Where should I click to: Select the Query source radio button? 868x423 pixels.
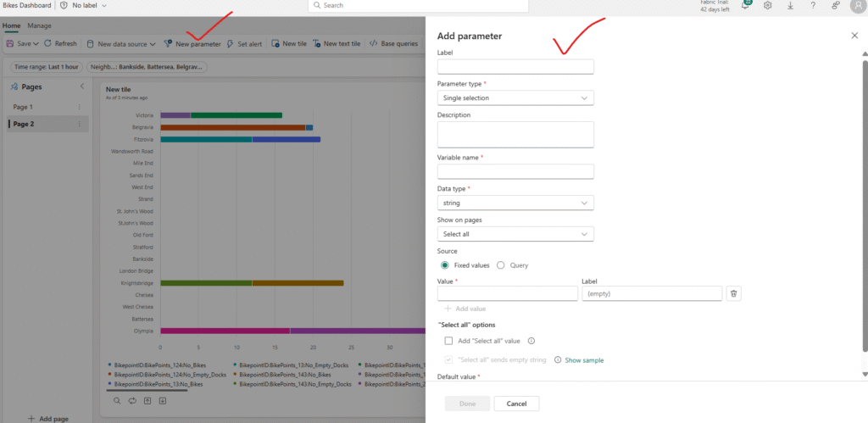click(501, 265)
